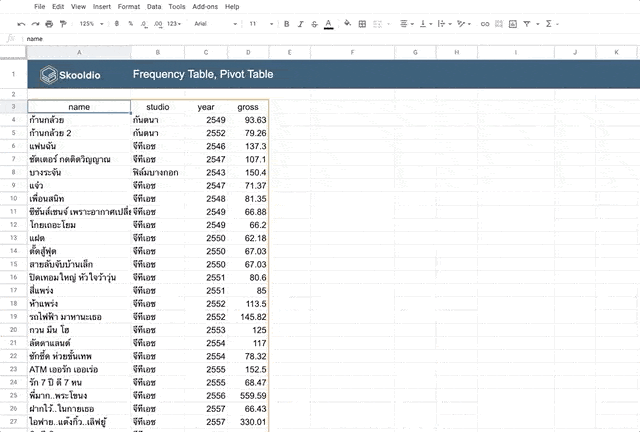Image resolution: width=640 pixels, height=432 pixels.
Task: Select column F header
Action: pos(352,52)
